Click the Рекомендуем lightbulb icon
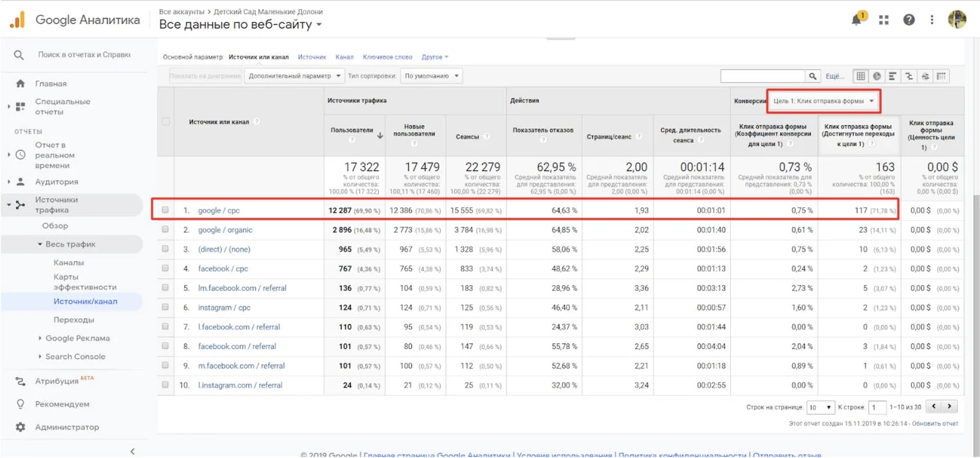 click(20, 404)
